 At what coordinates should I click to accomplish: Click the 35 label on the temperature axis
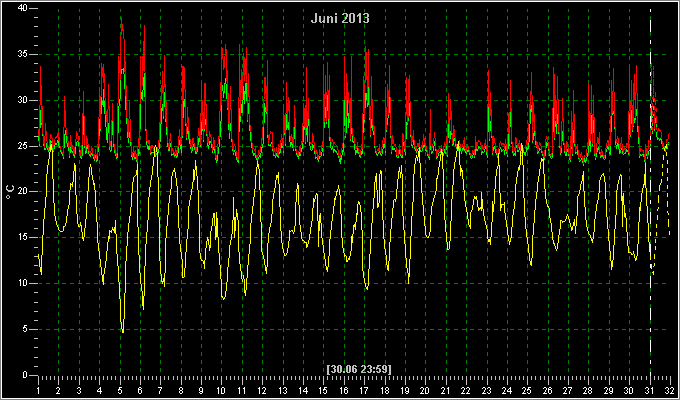(x=23, y=54)
